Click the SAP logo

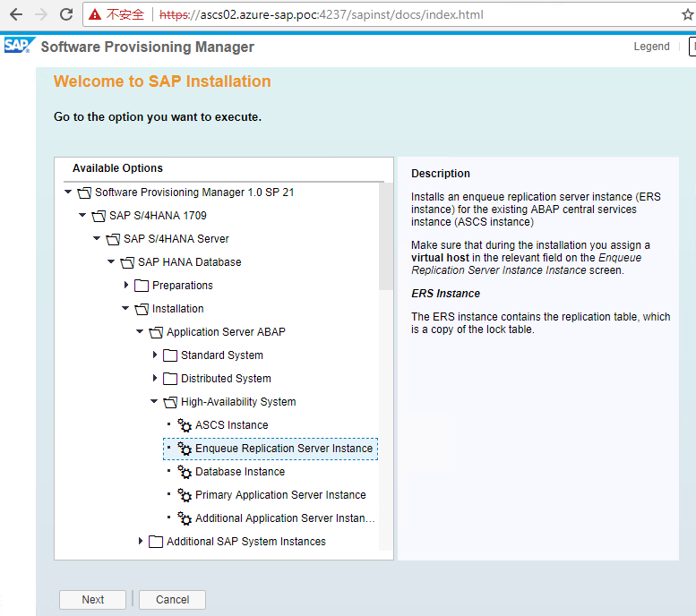[x=19, y=46]
